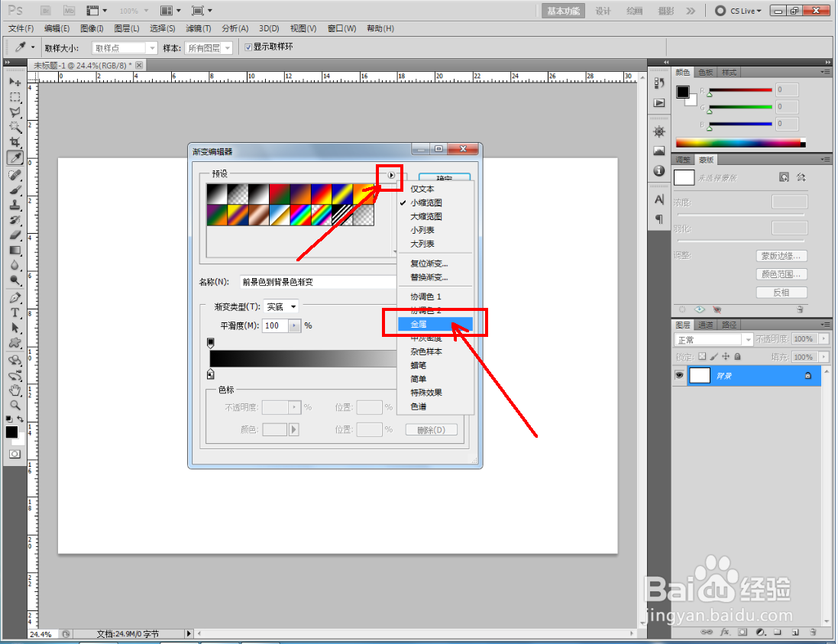This screenshot has width=838, height=644.
Task: Click the 平滑度 value field
Action: [x=275, y=325]
